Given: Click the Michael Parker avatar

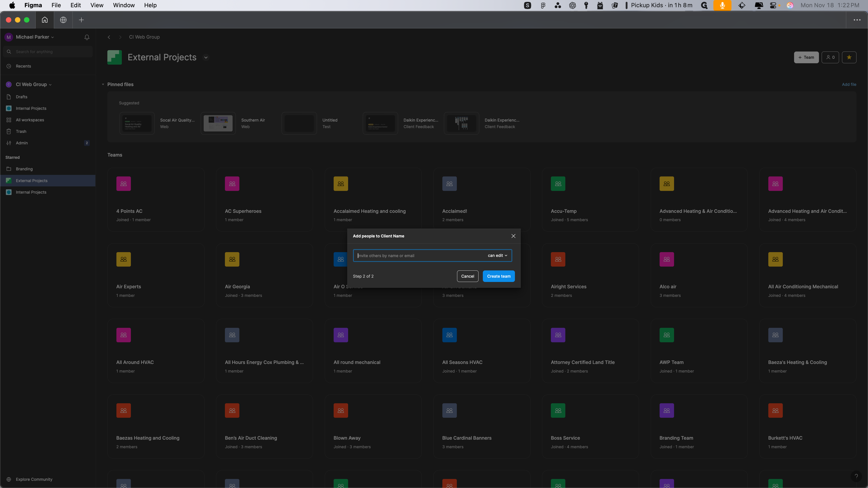Looking at the screenshot, I should (9, 37).
